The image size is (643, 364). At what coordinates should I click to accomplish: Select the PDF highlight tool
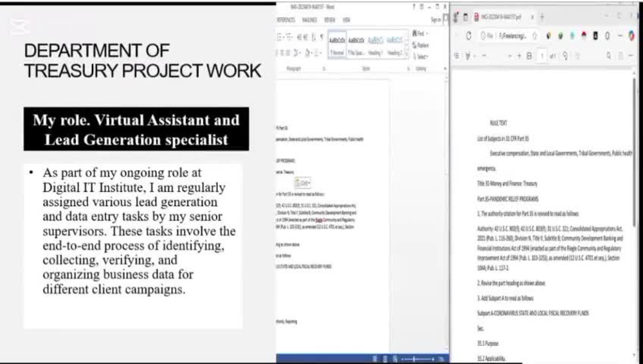468,56
